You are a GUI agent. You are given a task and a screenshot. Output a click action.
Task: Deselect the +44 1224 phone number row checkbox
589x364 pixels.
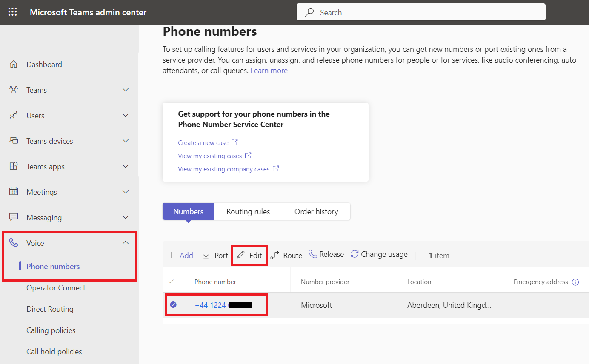click(x=173, y=304)
